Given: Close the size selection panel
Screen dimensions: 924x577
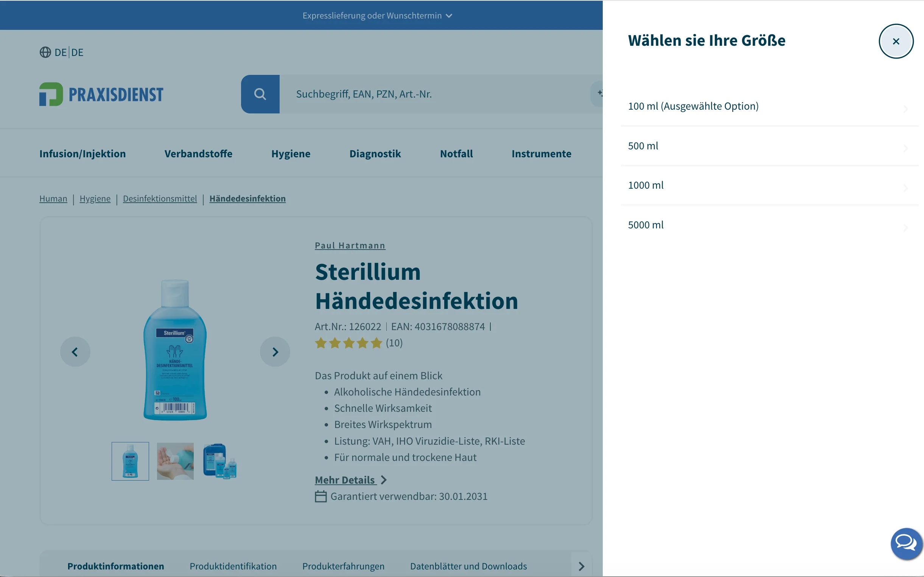Looking at the screenshot, I should 896,41.
